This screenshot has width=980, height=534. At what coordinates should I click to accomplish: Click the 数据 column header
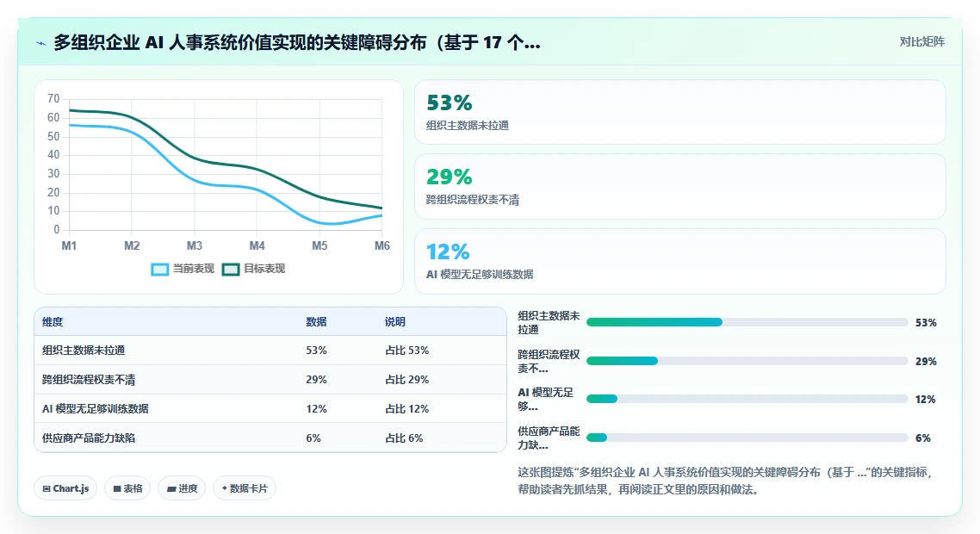tap(316, 322)
